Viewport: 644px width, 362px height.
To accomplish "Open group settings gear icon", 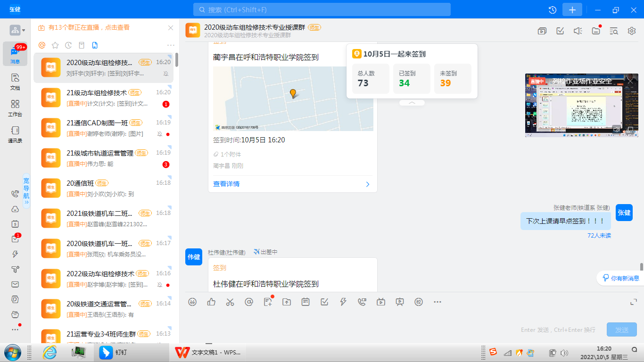I will [632, 31].
